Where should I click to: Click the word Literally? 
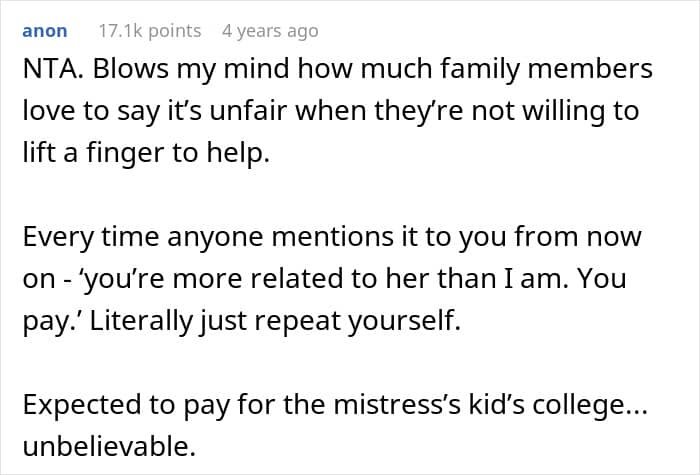click(x=141, y=321)
